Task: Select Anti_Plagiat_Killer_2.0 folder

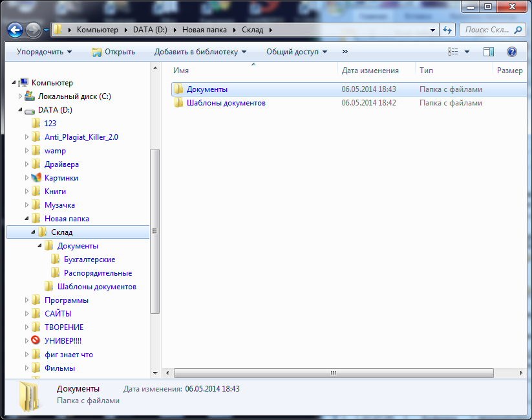Action: click(81, 137)
